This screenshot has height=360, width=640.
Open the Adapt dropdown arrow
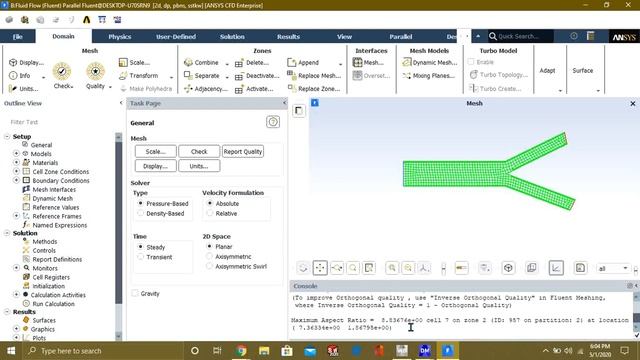(560, 91)
